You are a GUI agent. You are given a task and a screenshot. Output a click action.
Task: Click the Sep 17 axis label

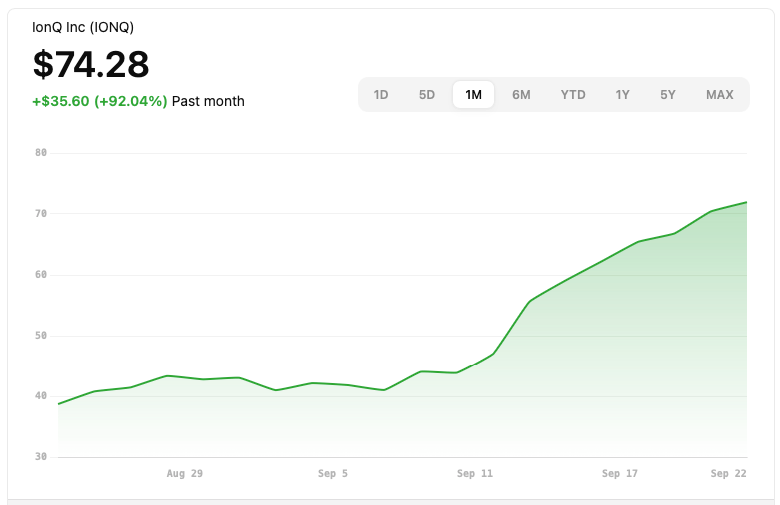click(x=619, y=473)
